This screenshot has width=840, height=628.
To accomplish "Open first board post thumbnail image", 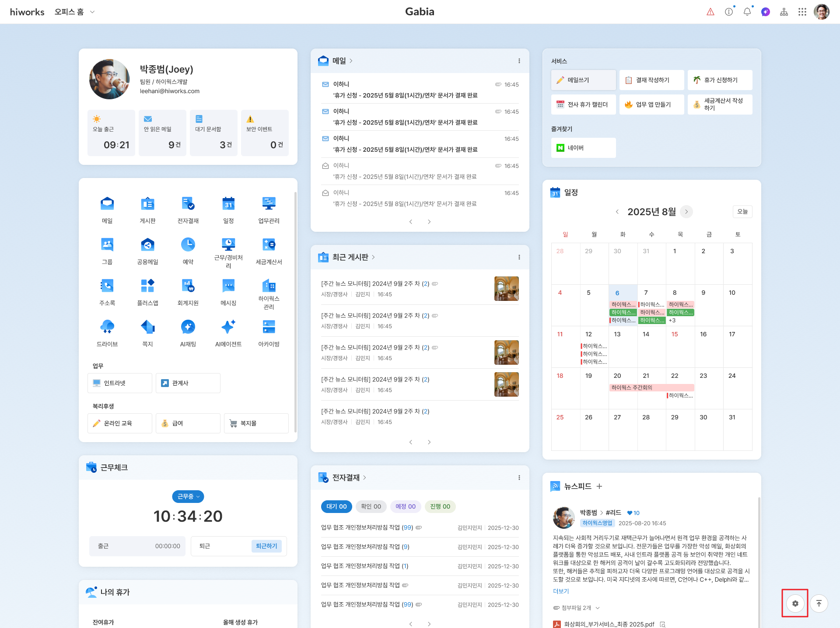I will [x=506, y=289].
